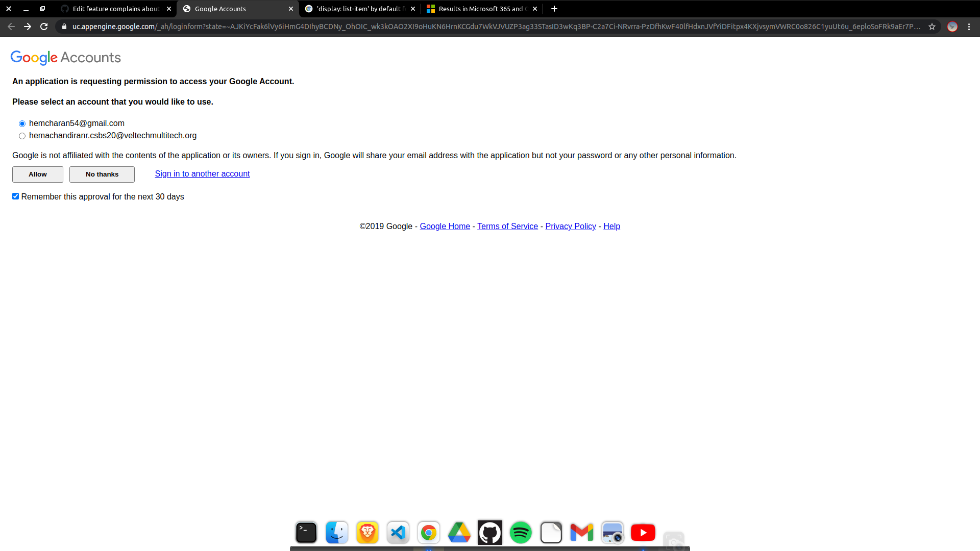Open the Chrome three-dot menu
Screen dimensions: 980x551
coord(969,27)
